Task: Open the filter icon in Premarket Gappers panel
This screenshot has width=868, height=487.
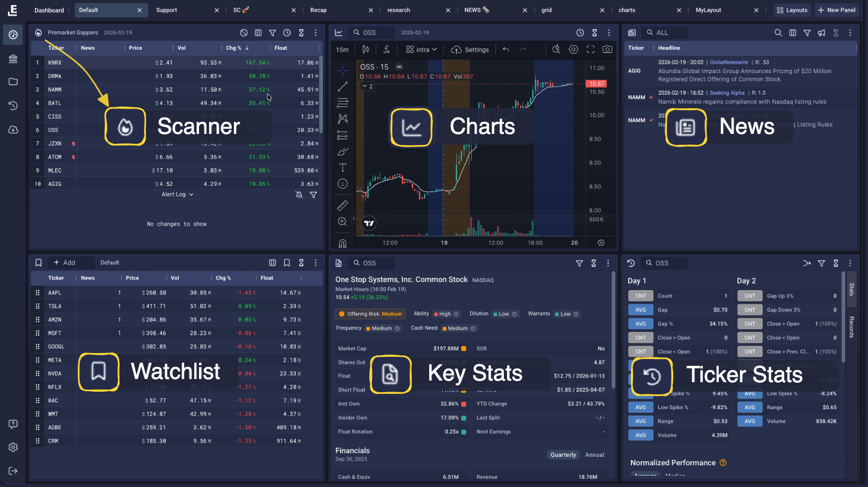Action: pos(272,33)
